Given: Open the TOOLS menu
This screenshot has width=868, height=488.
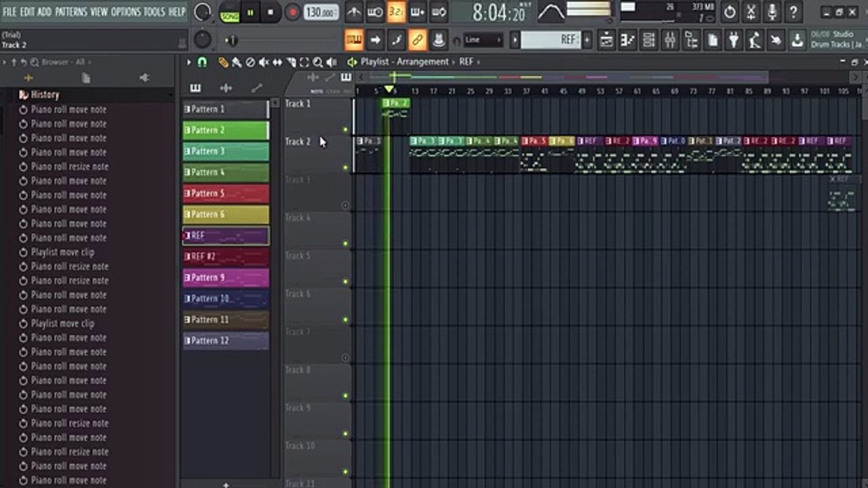Looking at the screenshot, I should tap(154, 12).
